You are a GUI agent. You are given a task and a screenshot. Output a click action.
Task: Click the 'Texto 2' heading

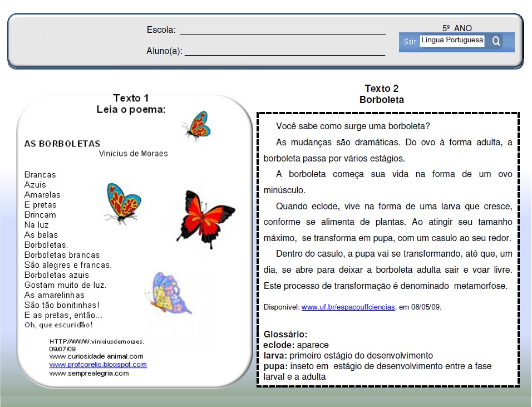pos(381,89)
